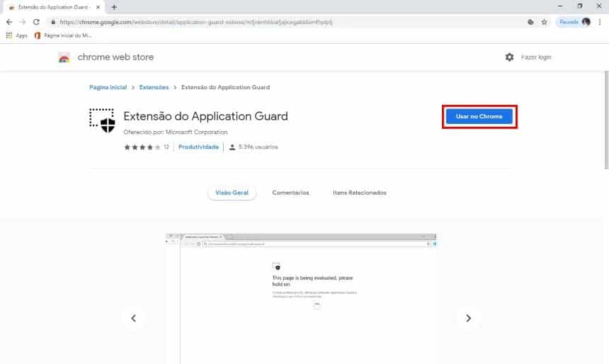Open a new tab with plus button
609x364 pixels.
[114, 7]
